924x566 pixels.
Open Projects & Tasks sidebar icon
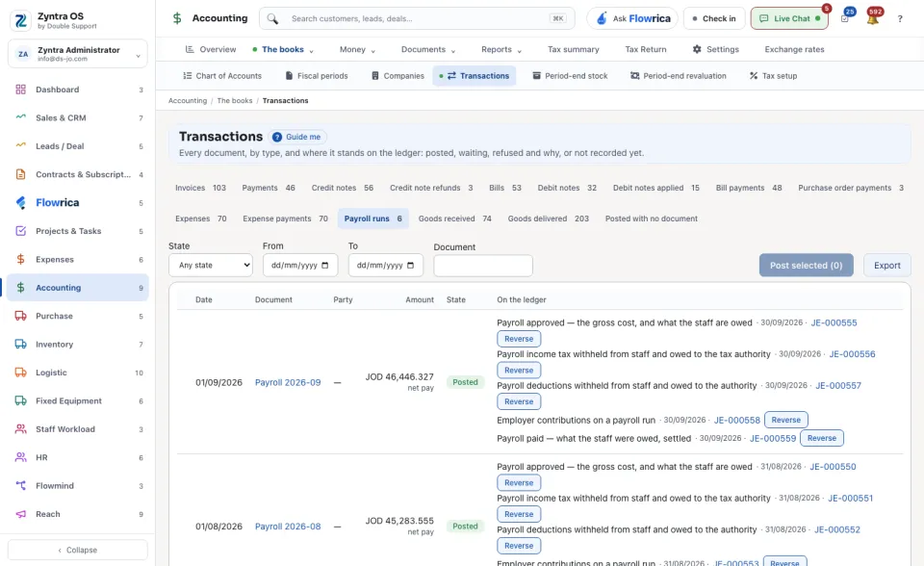(x=20, y=230)
